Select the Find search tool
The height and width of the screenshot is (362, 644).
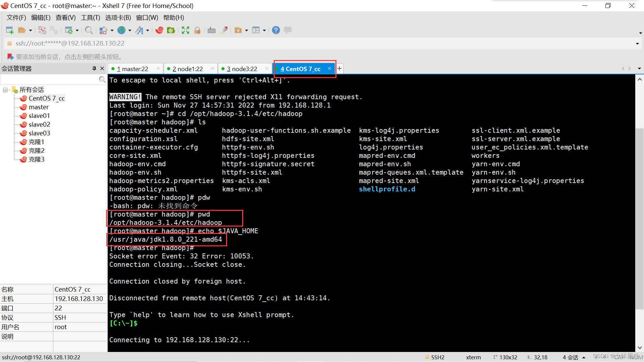point(89,30)
